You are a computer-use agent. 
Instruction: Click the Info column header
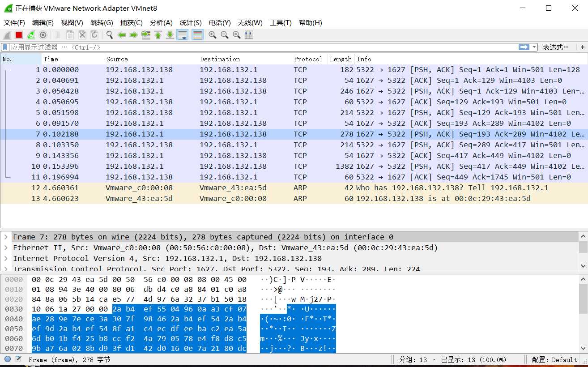(471, 59)
